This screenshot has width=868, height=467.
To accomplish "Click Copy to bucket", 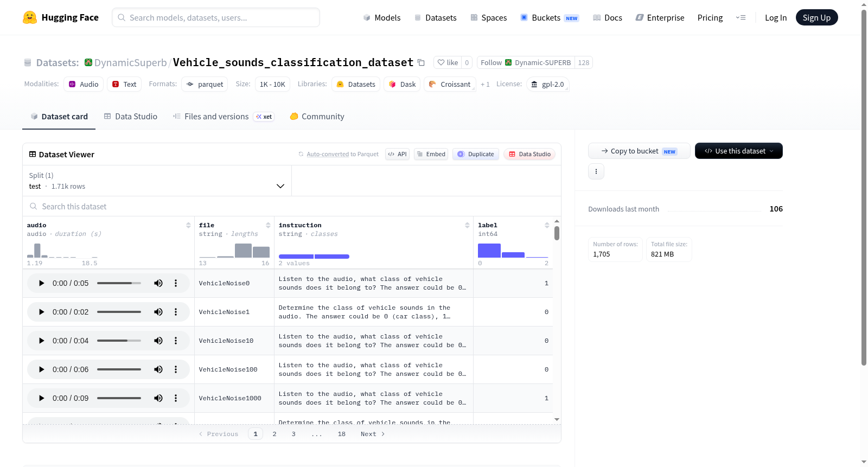I will (x=639, y=151).
